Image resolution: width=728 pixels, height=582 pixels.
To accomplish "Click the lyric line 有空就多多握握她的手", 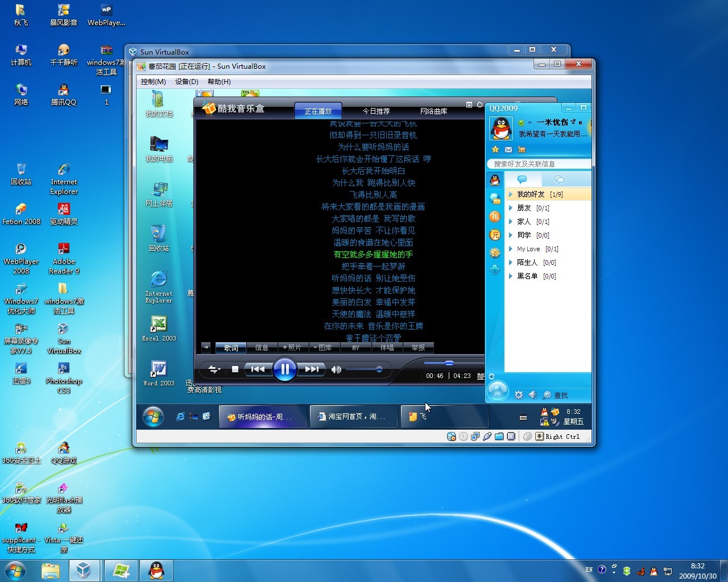I will [373, 254].
